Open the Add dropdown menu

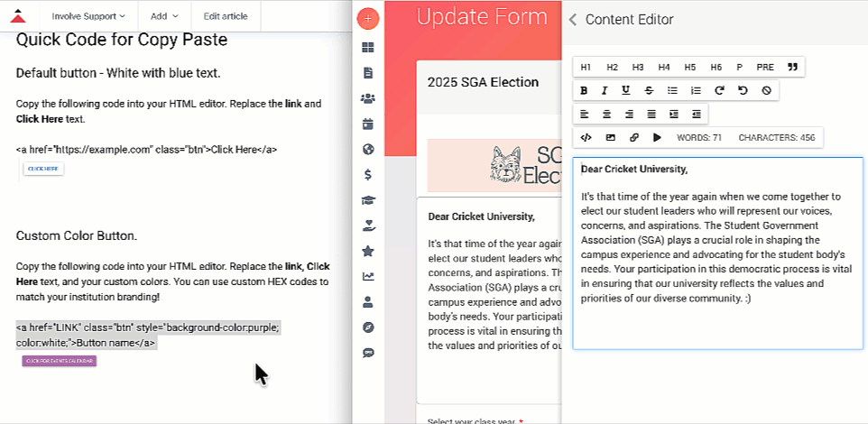point(164,16)
